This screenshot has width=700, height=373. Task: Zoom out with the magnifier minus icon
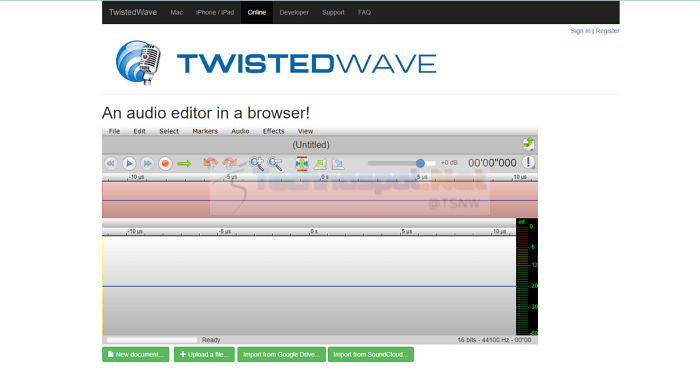(x=275, y=164)
